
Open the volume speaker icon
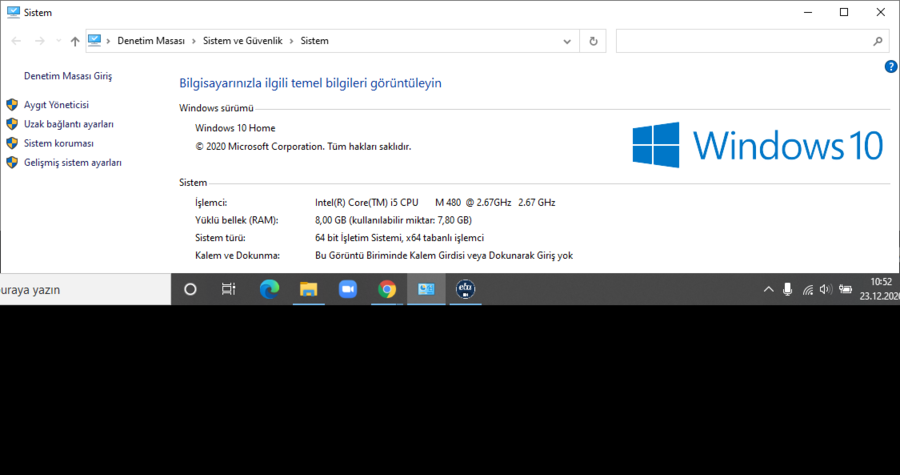826,290
